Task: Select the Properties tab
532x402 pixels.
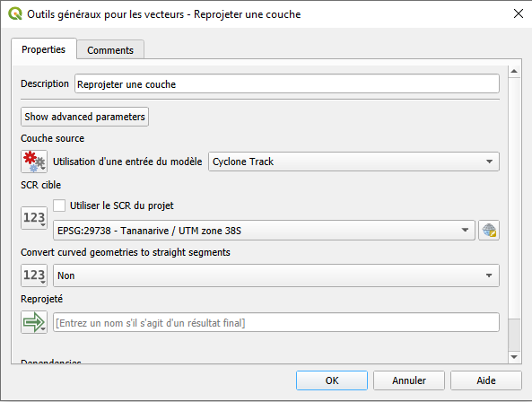Action: (43, 49)
